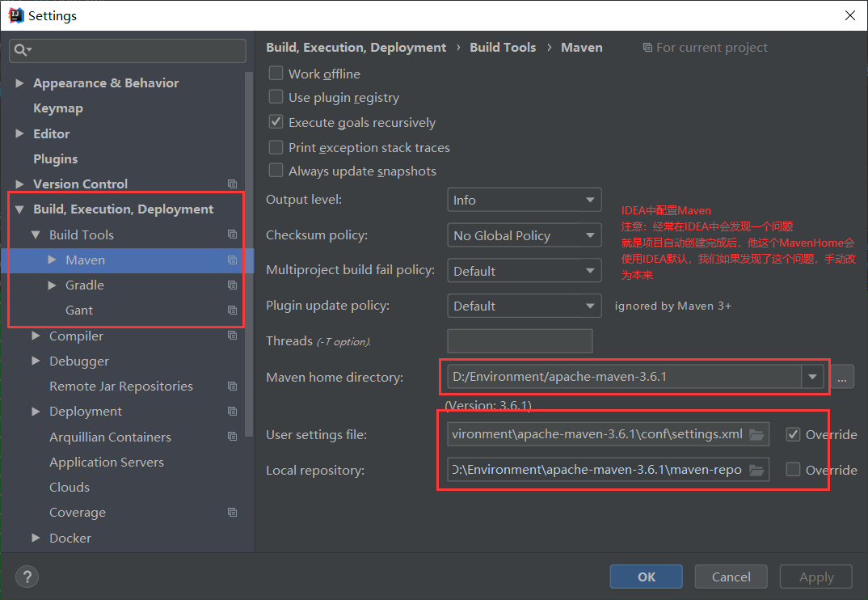The width and height of the screenshot is (868, 600).
Task: Click the project-level icon on Coverage row
Action: (x=233, y=513)
